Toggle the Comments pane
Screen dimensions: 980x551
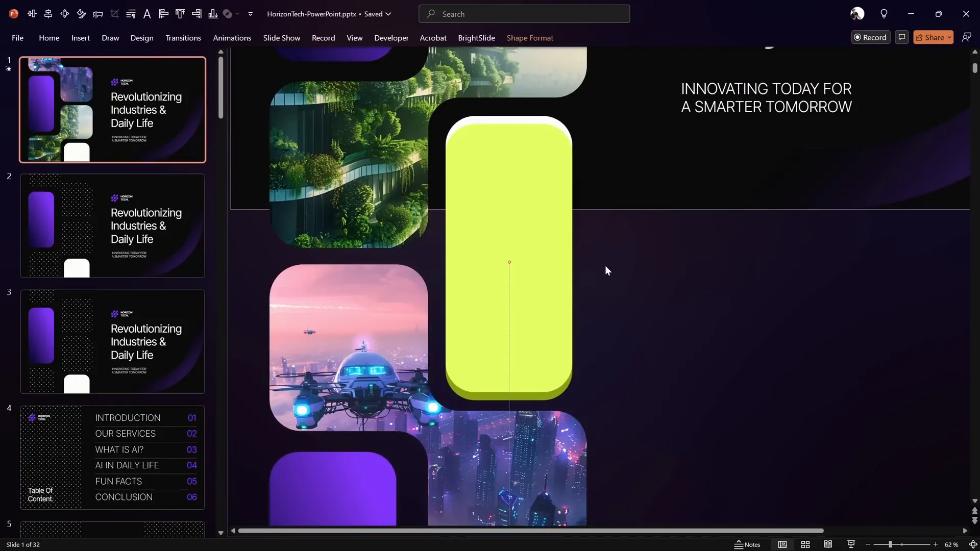tap(902, 37)
